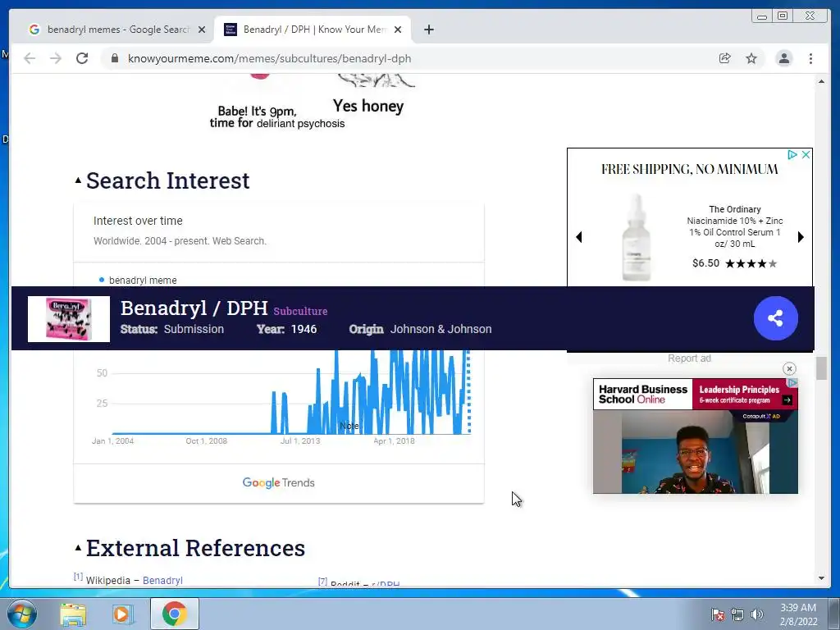This screenshot has width=840, height=630.
Task: Select the Benadryl / DPH Know Your Meme tab
Action: tap(313, 30)
